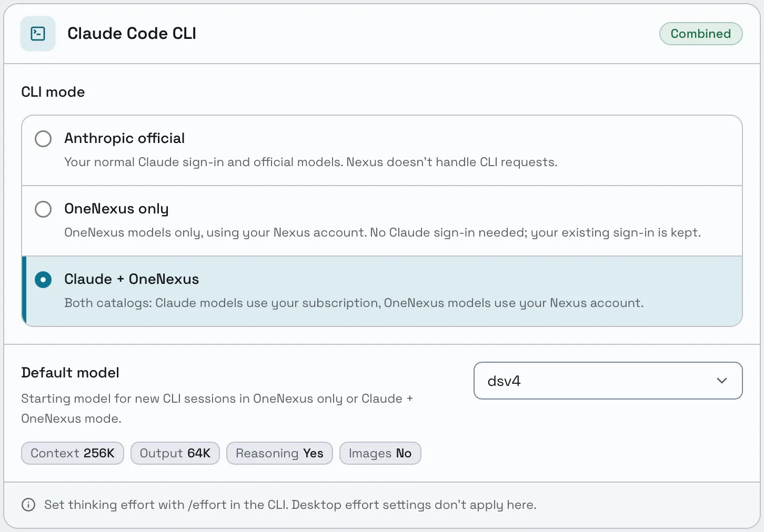
Task: Click the CLI mode section label
Action: 53,92
